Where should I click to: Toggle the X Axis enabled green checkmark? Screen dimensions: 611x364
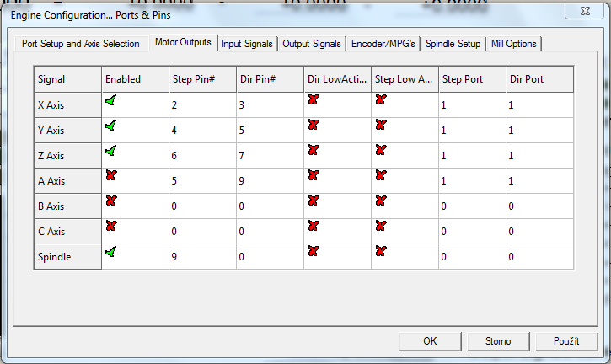tap(110, 100)
